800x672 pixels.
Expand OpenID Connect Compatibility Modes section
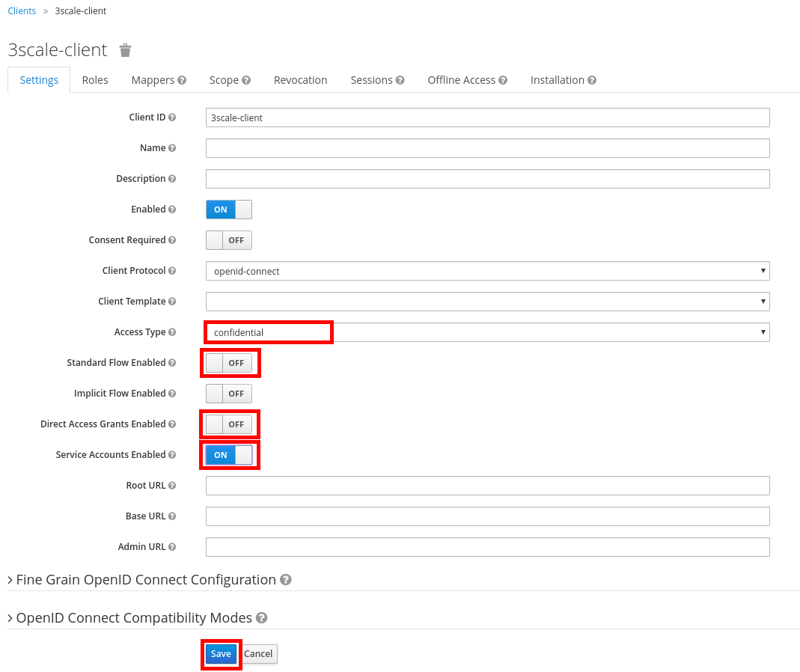[x=133, y=618]
